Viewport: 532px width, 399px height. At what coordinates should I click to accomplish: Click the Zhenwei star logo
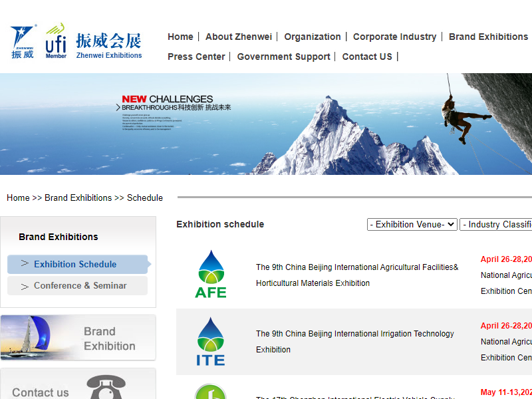(x=23, y=42)
